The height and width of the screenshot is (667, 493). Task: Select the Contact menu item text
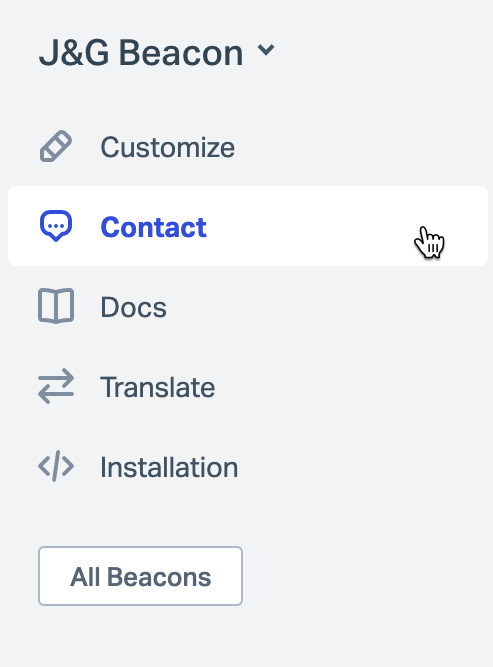[x=154, y=227]
